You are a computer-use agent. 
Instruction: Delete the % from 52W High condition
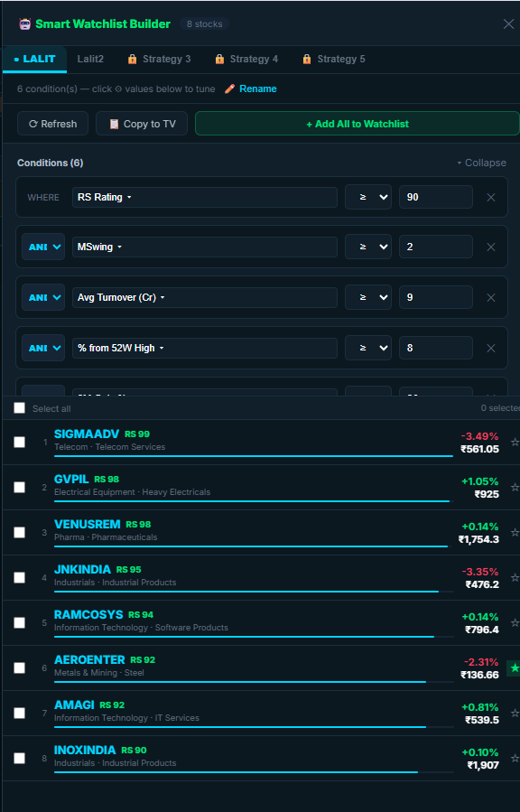click(x=491, y=348)
